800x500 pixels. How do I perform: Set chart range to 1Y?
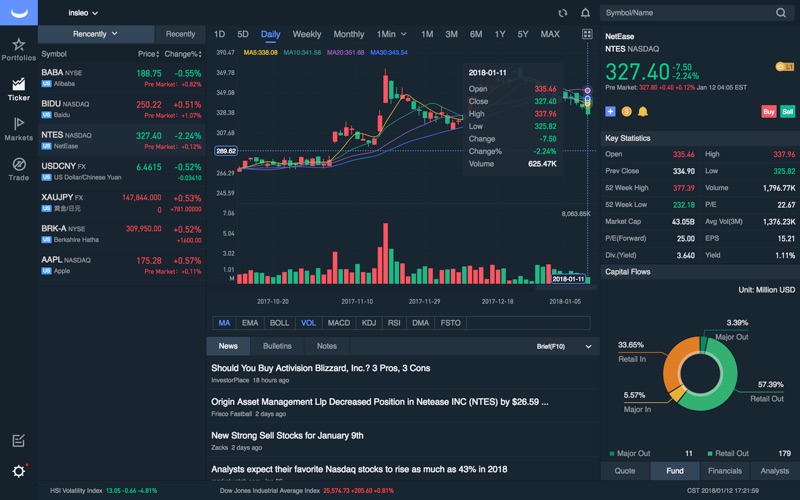point(500,34)
